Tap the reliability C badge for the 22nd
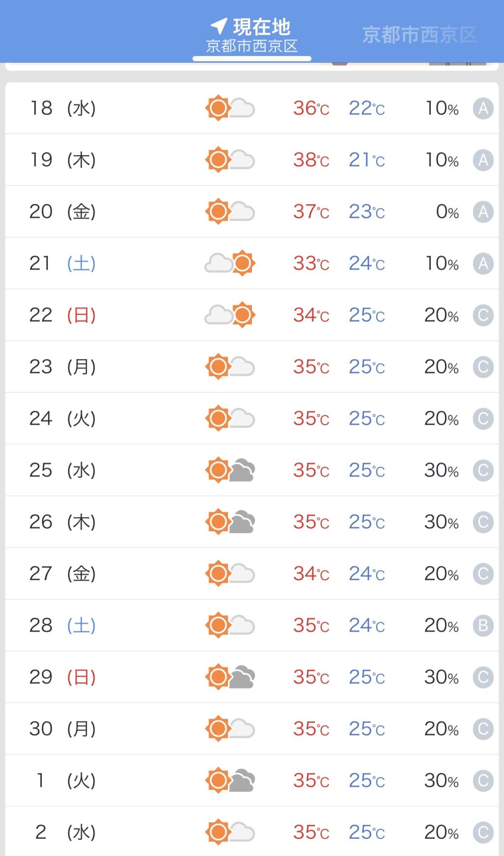Screen dimensions: 504x856 [x=483, y=315]
